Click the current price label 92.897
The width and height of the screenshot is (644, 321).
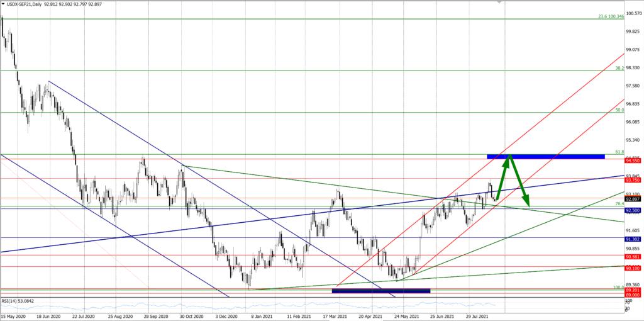632,198
